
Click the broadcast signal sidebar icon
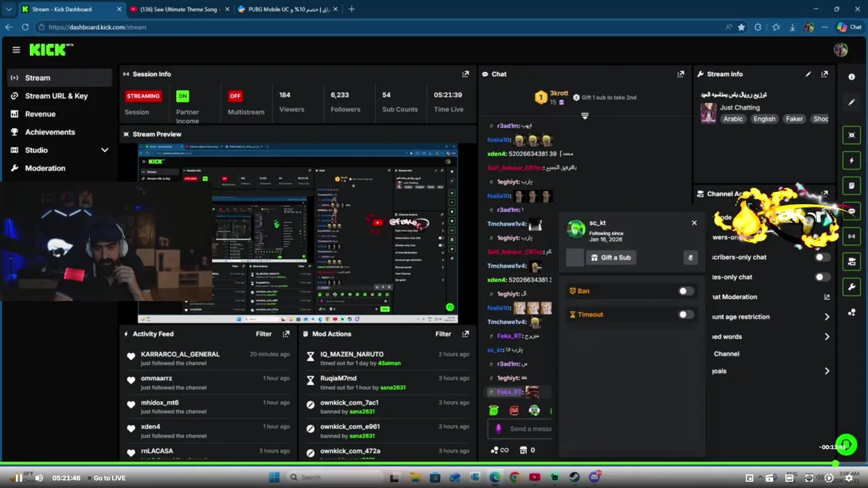click(852, 236)
